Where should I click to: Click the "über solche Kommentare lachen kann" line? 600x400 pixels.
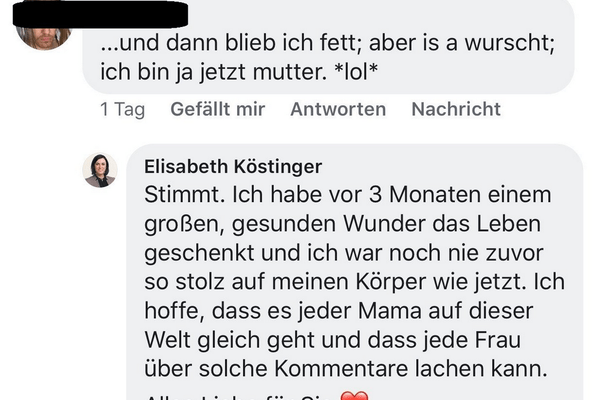coord(346,368)
